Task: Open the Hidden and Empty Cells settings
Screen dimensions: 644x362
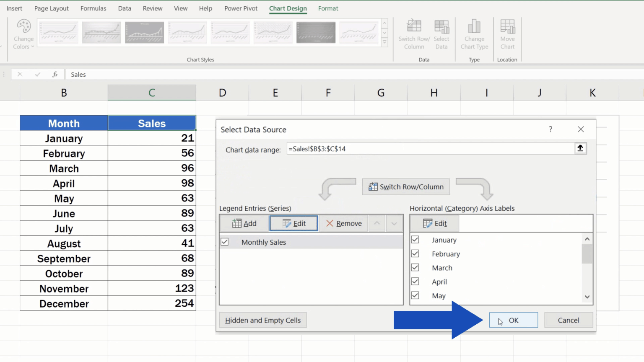Action: point(262,320)
